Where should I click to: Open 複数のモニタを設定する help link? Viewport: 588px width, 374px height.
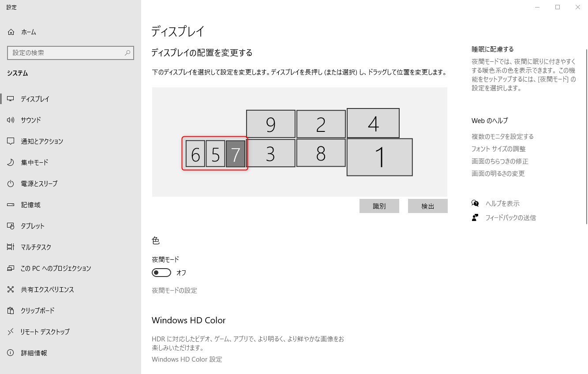click(502, 137)
